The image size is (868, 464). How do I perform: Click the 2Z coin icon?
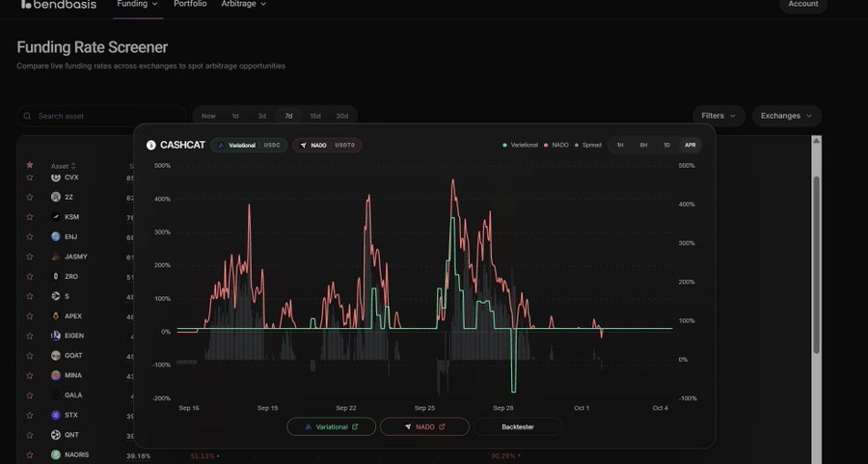point(55,197)
